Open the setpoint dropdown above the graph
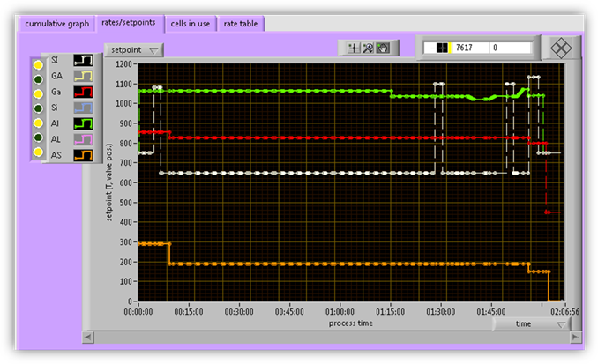Screen dimensions: 598x364 [x=133, y=50]
